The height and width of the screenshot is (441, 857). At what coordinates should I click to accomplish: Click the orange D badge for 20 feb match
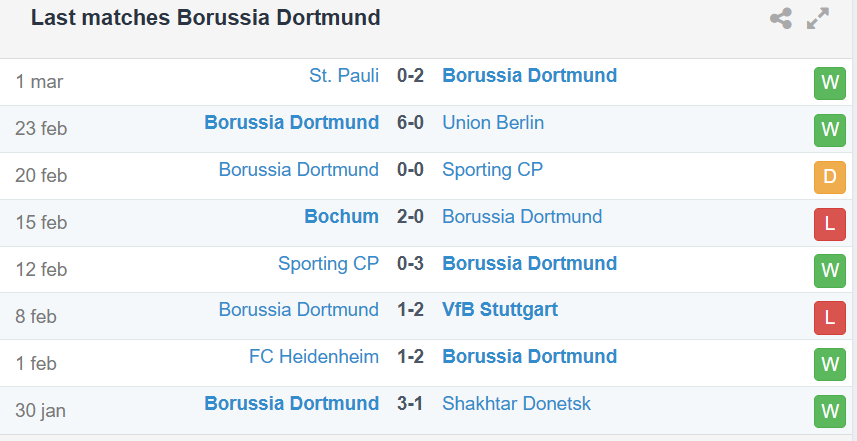(830, 177)
